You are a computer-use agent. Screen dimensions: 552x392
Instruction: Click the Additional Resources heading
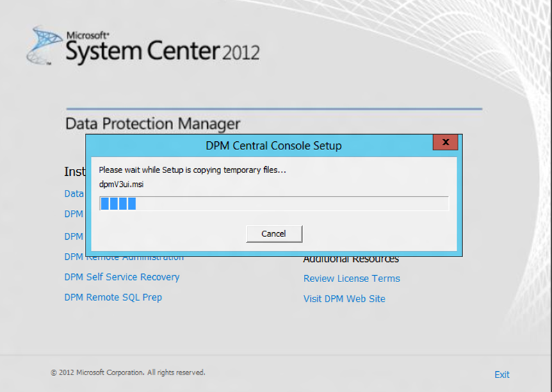coord(351,259)
